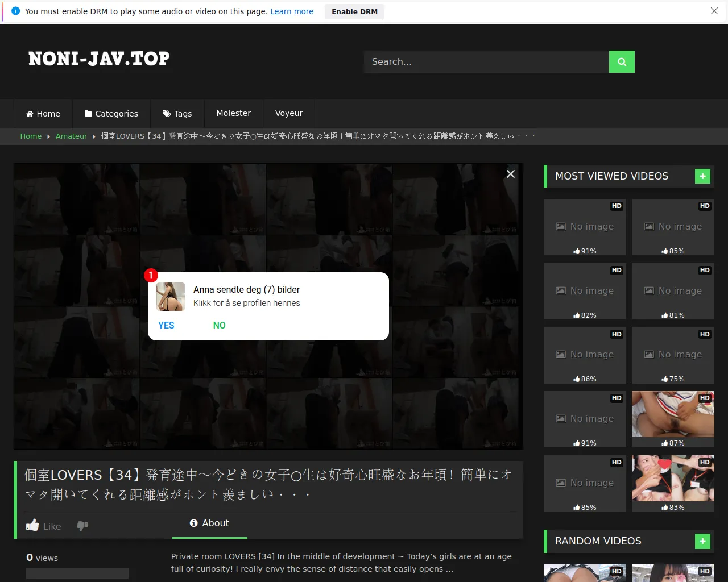Image resolution: width=728 pixels, height=582 pixels.
Task: Click inside the Search input field
Action: coord(486,61)
